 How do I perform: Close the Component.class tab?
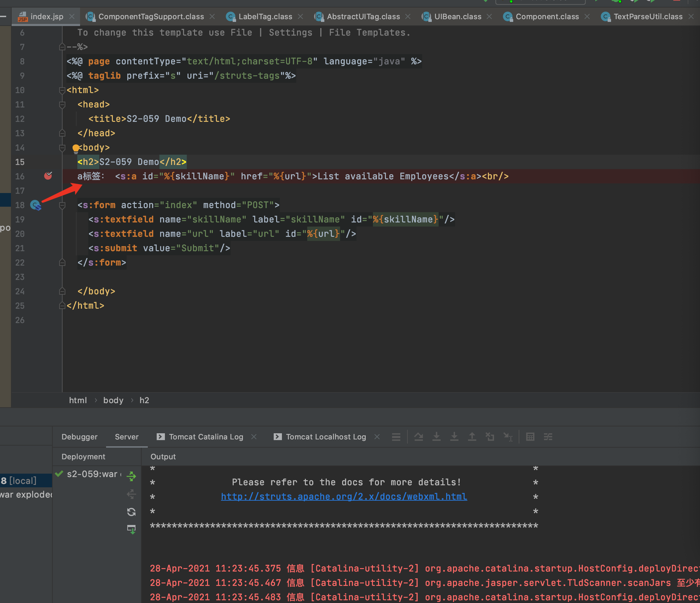[587, 16]
